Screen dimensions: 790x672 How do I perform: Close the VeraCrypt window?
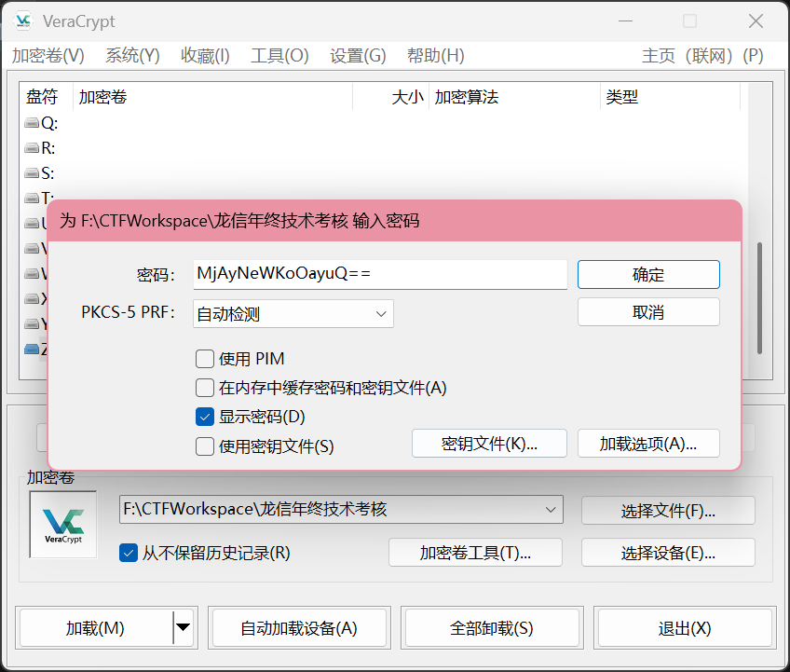756,21
